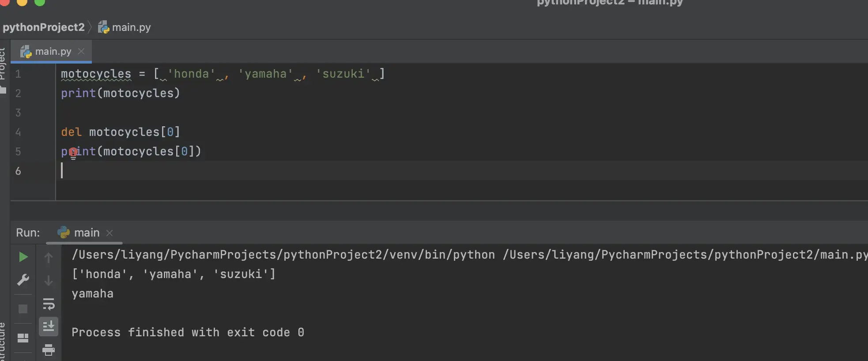Click the restore layout icon in Run panel
This screenshot has height=361, width=868.
coord(23,338)
